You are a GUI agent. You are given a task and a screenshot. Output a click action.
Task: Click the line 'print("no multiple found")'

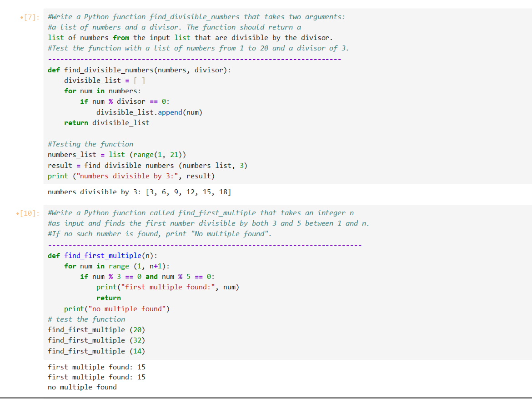click(x=117, y=309)
